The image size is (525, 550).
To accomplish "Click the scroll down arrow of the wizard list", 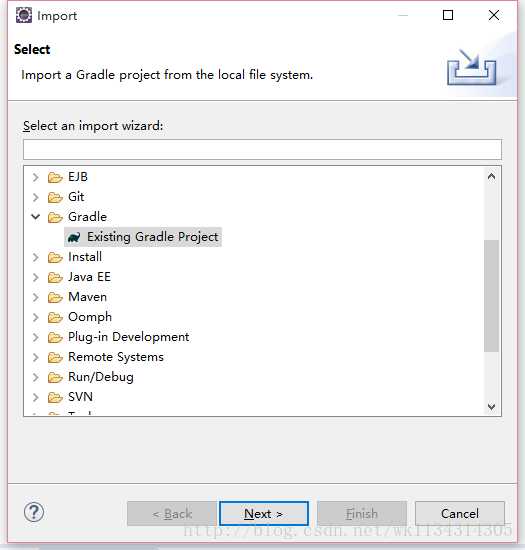I will coord(491,407).
